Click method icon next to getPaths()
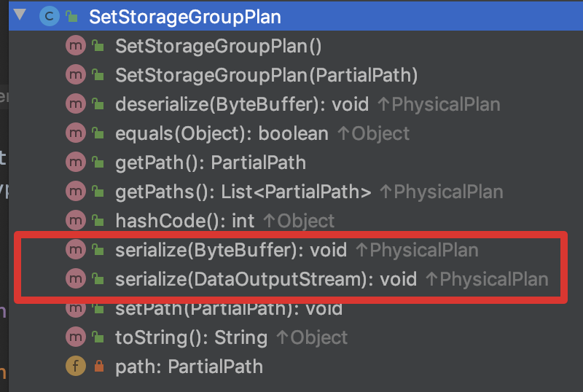The height and width of the screenshot is (392, 583). [75, 192]
